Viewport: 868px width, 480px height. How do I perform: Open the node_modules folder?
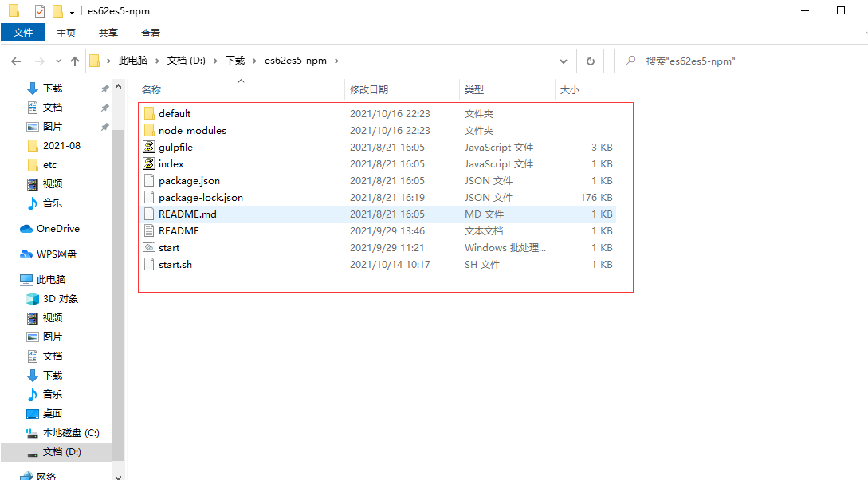191,131
